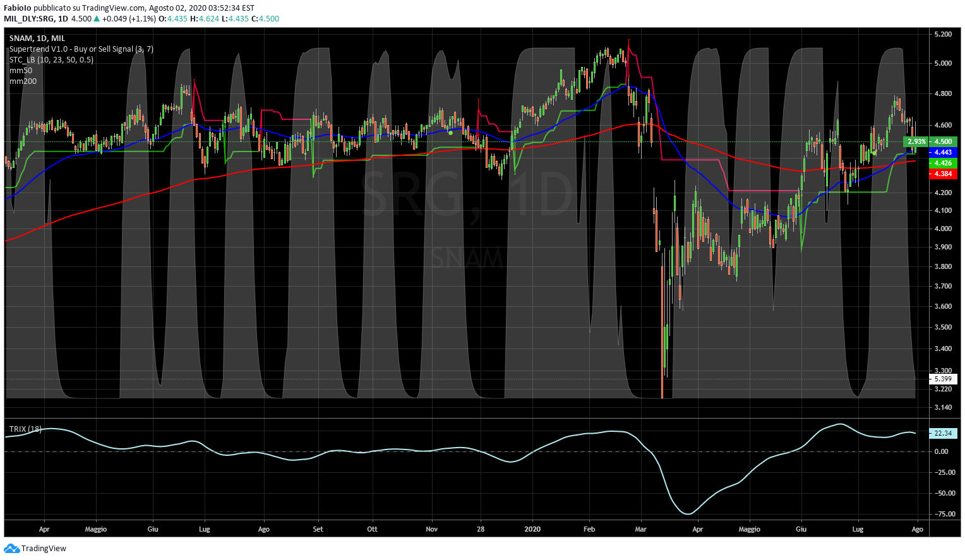This screenshot has width=965, height=560.
Task: Click the green 4.500 last price tag
Action: click(x=943, y=141)
